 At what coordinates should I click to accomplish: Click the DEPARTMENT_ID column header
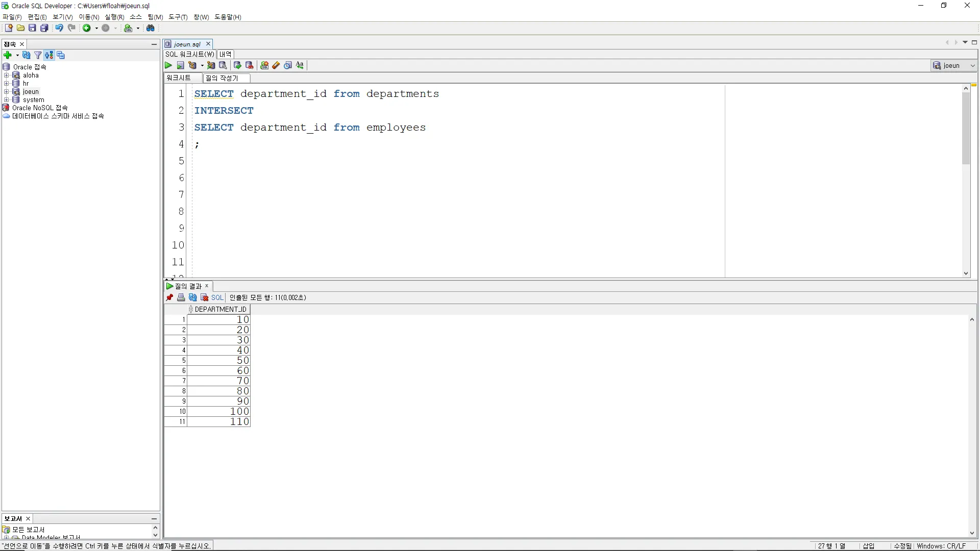click(x=220, y=309)
